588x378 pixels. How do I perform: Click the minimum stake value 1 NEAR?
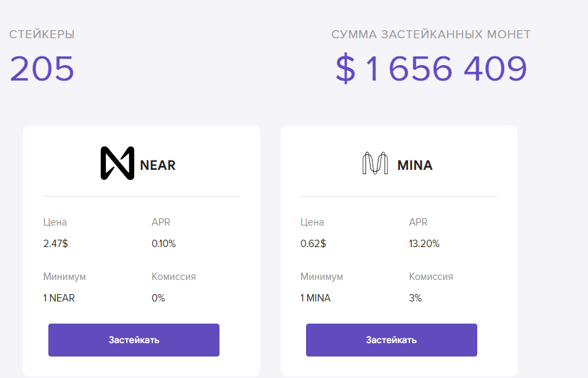pos(59,298)
